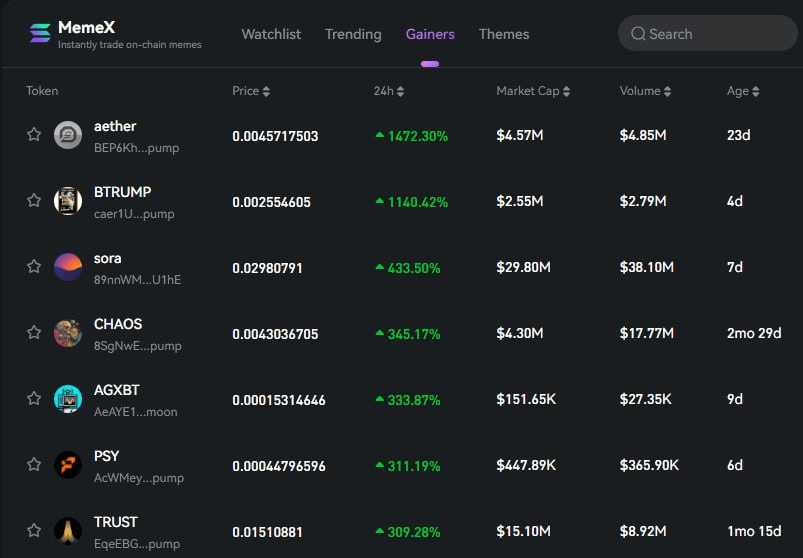Image resolution: width=803 pixels, height=558 pixels.
Task: Click CHAOS address 8SgNwE...pump
Action: [x=138, y=346]
